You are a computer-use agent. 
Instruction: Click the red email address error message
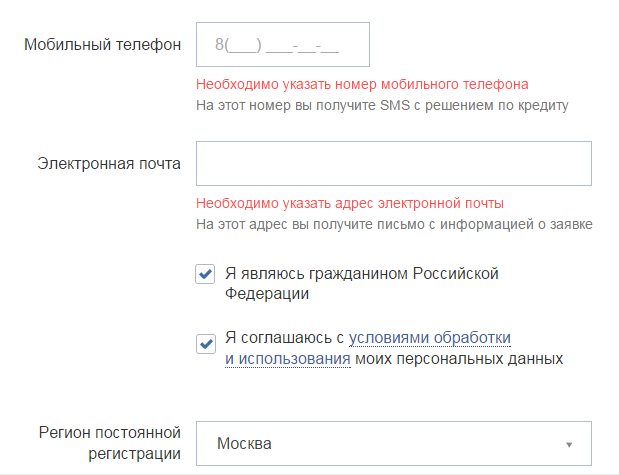(350, 203)
